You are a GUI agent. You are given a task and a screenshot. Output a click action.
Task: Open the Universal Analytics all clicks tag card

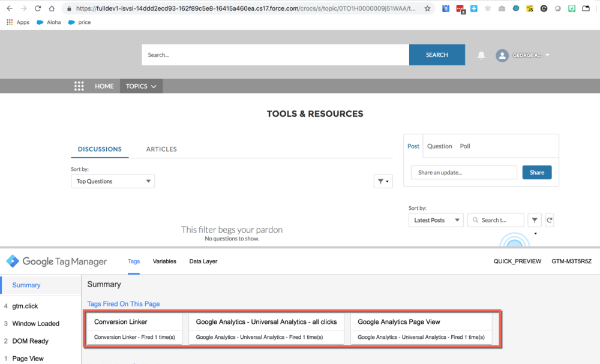(266, 329)
